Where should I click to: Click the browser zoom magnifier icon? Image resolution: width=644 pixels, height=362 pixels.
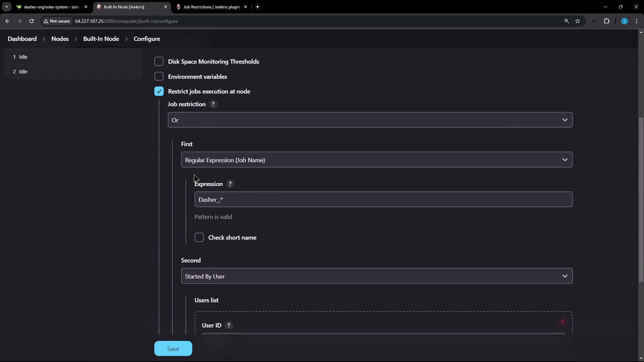point(567,21)
